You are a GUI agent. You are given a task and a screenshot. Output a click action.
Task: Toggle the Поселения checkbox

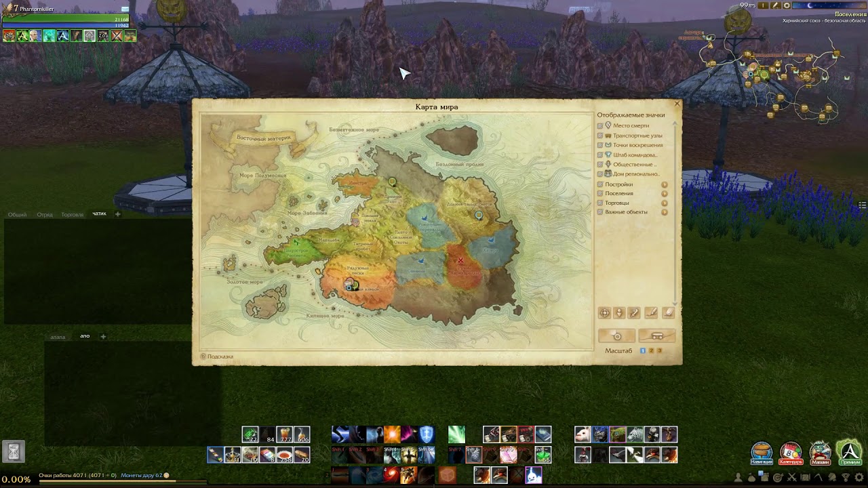click(600, 193)
